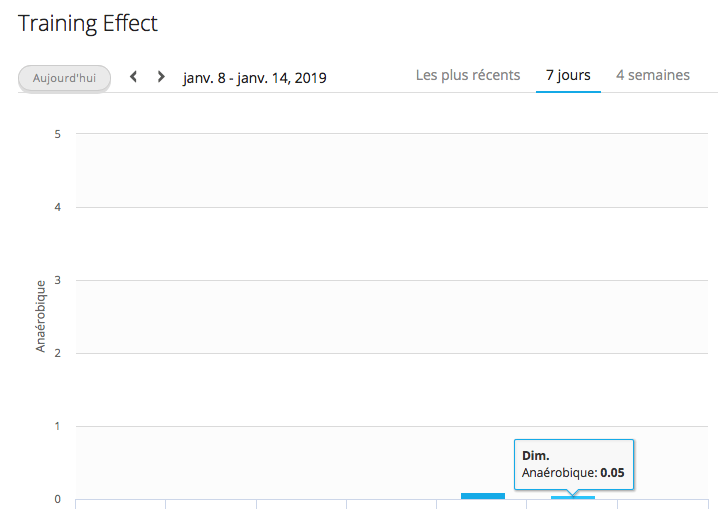Image resolution: width=724 pixels, height=522 pixels.
Task: Click the y-axis label 1
Action: pyautogui.click(x=58, y=426)
